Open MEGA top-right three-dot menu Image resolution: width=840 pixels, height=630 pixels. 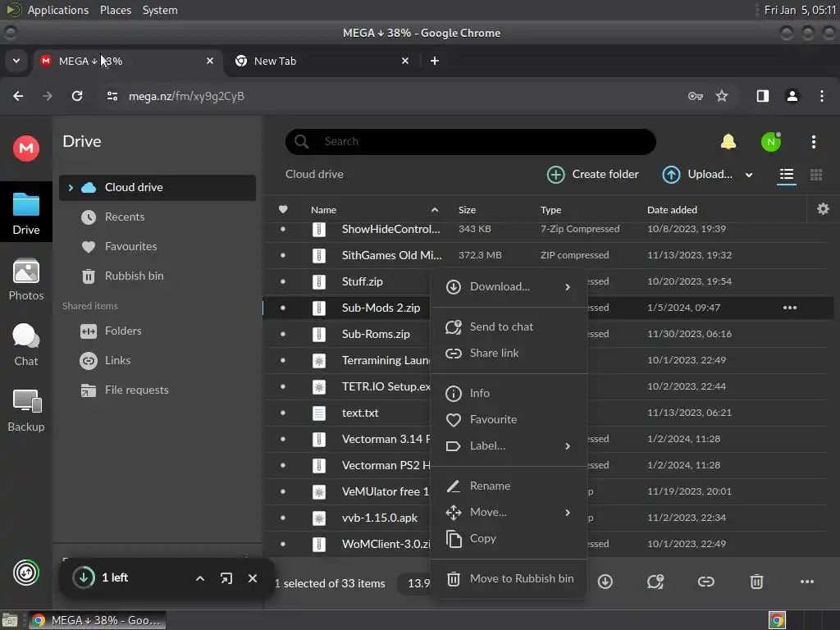pos(814,142)
